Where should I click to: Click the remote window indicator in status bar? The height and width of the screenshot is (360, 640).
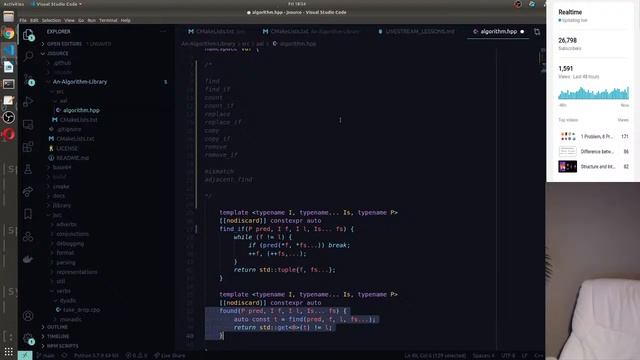[x=25, y=356]
